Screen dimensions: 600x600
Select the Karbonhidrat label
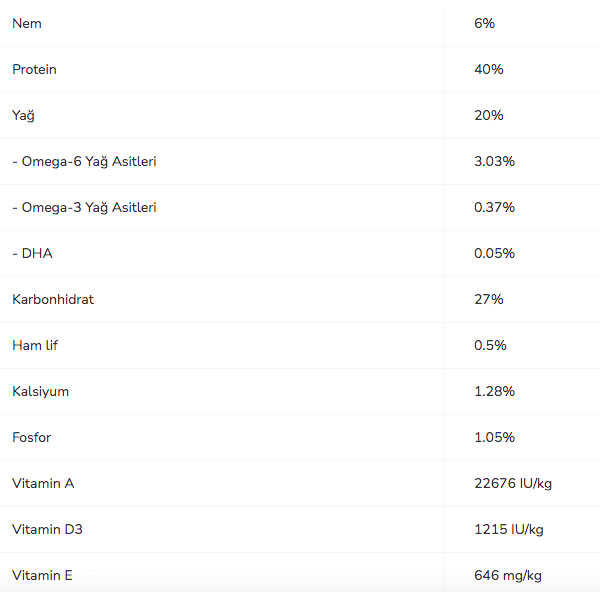[53, 299]
